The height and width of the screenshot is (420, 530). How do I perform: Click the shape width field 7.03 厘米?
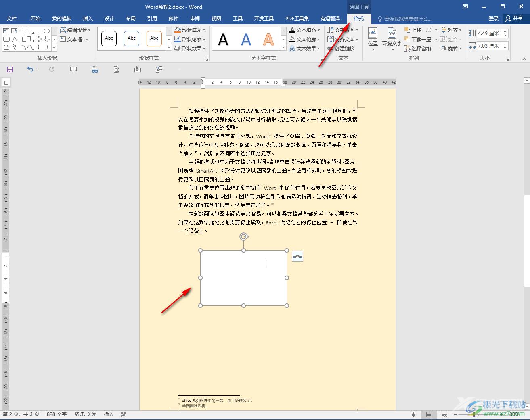[489, 46]
